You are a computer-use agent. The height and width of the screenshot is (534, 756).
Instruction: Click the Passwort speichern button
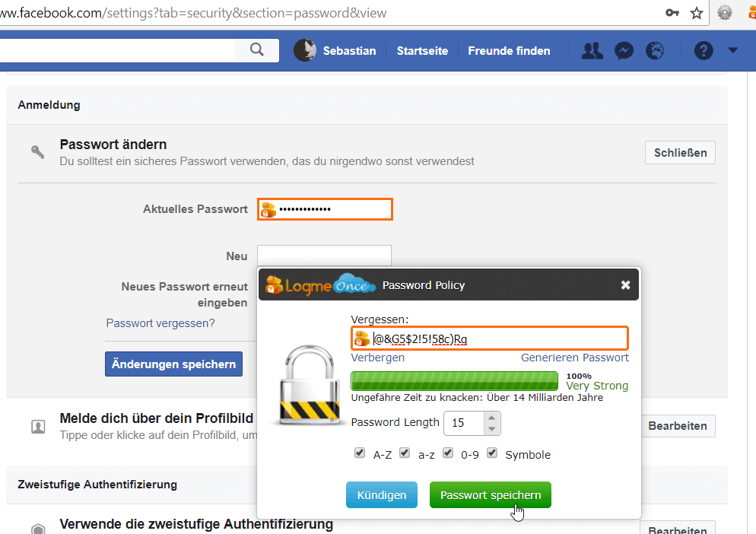(491, 495)
